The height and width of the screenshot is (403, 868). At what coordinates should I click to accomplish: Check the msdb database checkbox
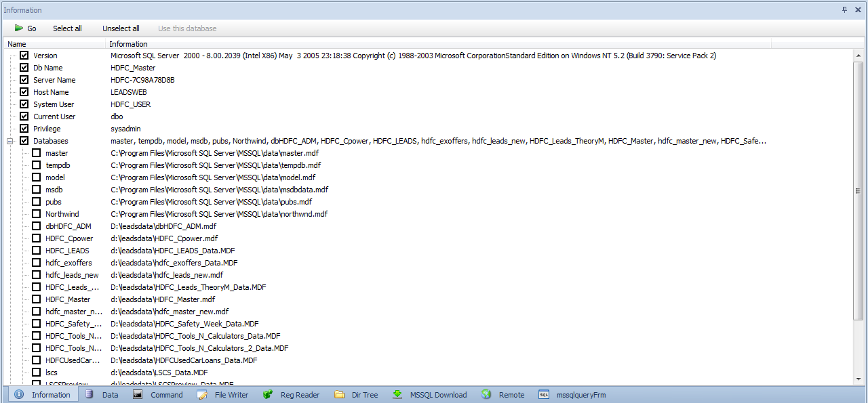click(37, 190)
